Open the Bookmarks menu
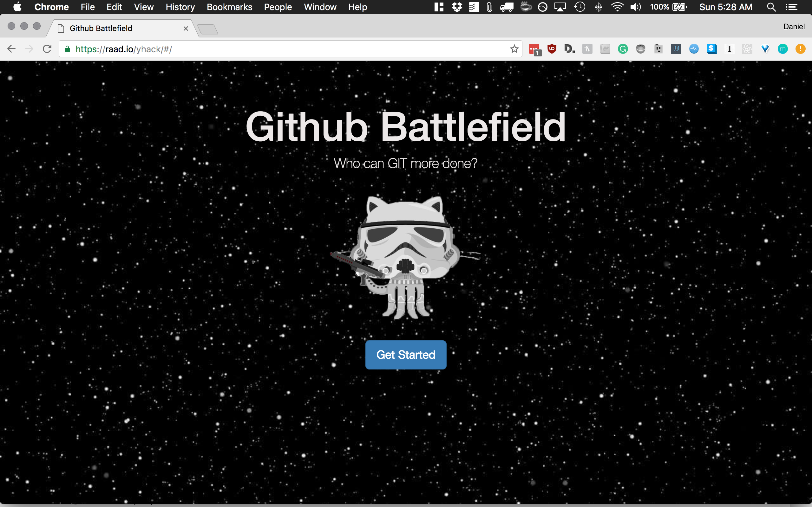Image resolution: width=812 pixels, height=507 pixels. [229, 7]
